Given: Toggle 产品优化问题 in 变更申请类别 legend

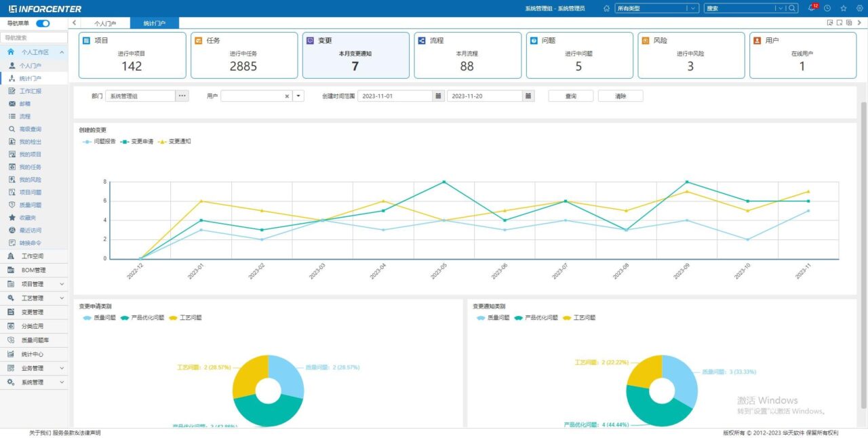Looking at the screenshot, I should (x=142, y=317).
